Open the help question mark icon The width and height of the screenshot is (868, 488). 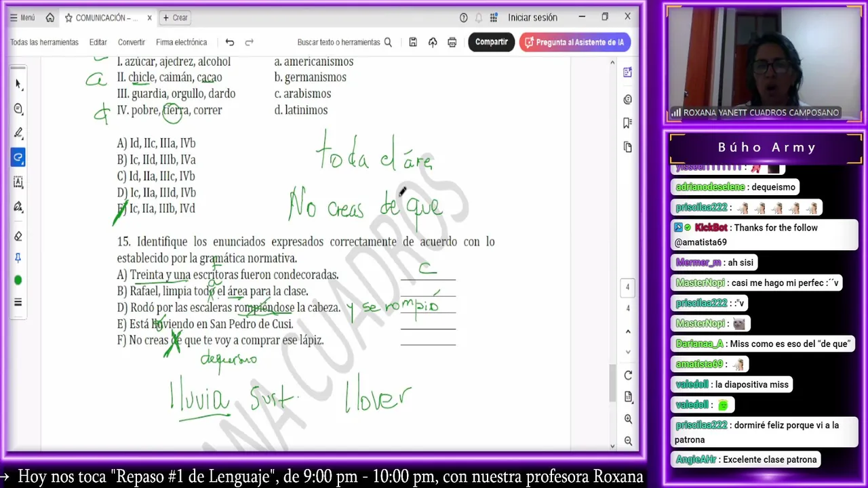464,18
